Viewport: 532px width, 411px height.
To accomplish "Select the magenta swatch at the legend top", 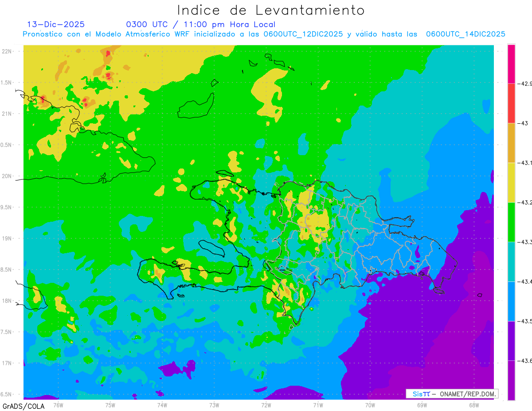I will coord(511,63).
